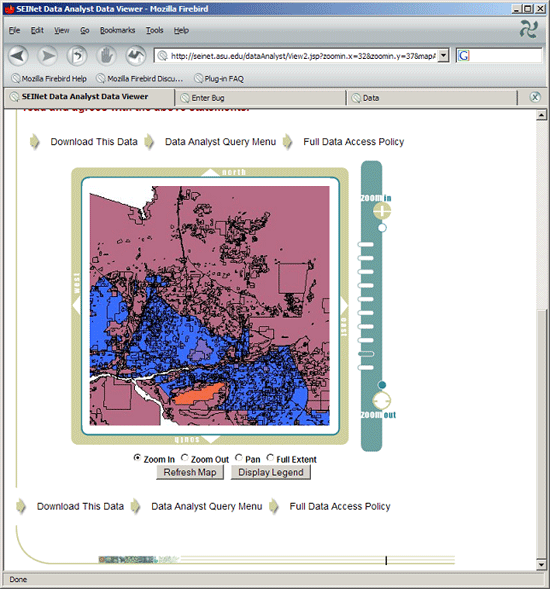Click the Refresh Map button
Screen dimensions: 550x589
click(190, 472)
